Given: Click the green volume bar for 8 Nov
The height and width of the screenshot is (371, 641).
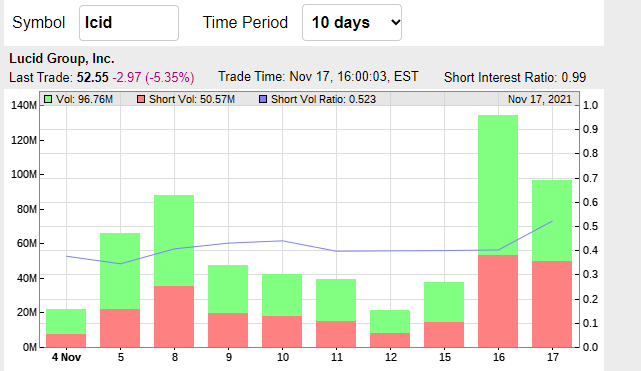Looking at the screenshot, I should click(174, 241).
